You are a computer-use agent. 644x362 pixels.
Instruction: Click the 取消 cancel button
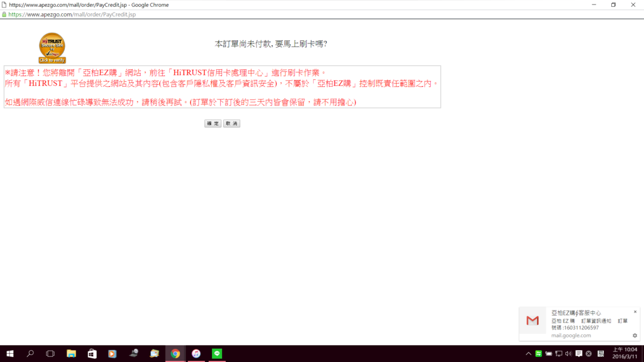click(x=231, y=124)
